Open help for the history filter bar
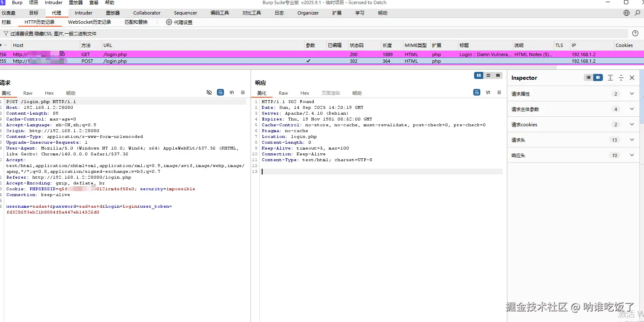This screenshot has width=644, height=322. (635, 33)
